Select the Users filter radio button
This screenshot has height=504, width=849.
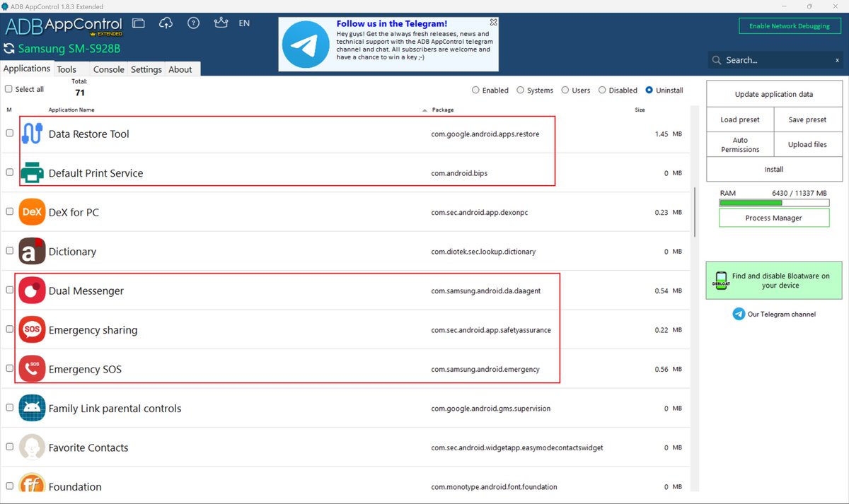pyautogui.click(x=565, y=90)
